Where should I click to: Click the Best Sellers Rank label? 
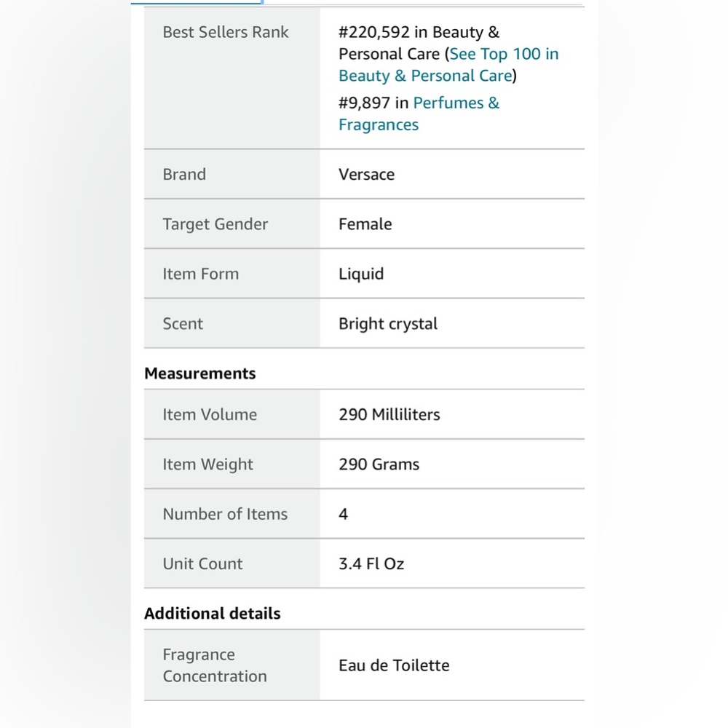225,32
